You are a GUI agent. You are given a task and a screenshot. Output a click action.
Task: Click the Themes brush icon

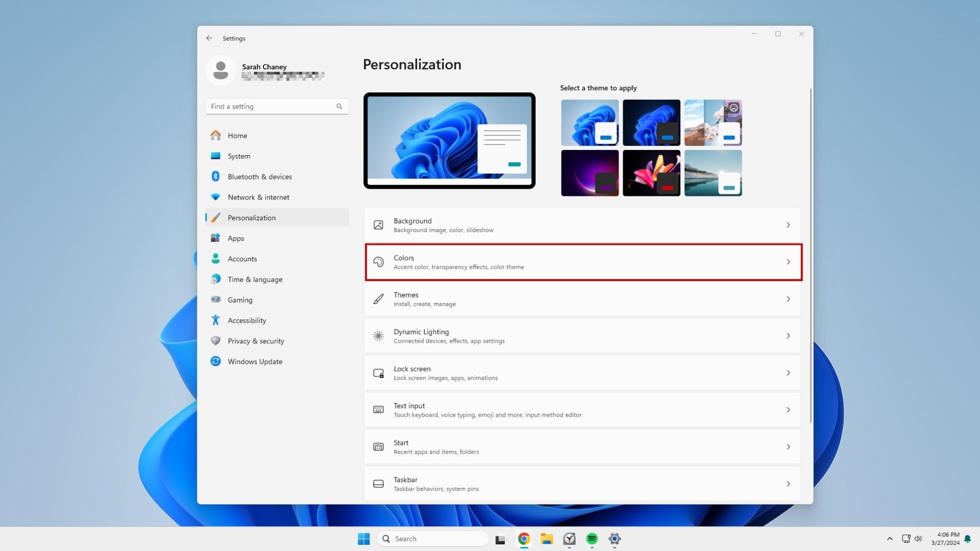[x=378, y=299]
